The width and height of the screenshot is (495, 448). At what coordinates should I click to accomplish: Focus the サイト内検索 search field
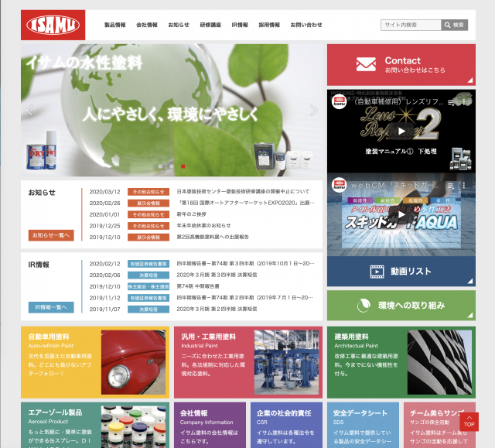click(x=411, y=25)
